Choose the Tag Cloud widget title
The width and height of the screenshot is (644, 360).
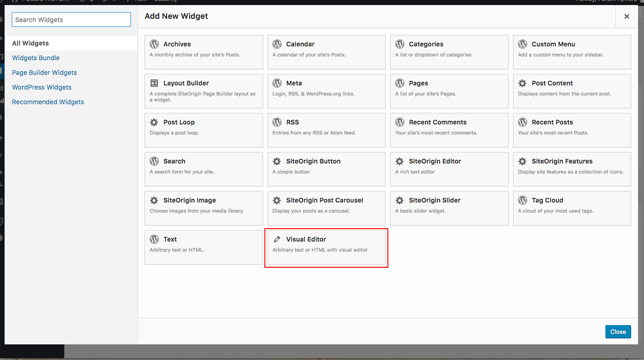coord(547,200)
